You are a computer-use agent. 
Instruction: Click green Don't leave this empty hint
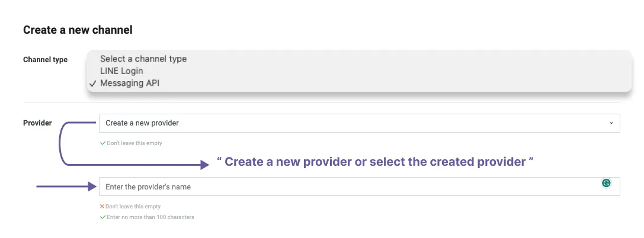[134, 143]
